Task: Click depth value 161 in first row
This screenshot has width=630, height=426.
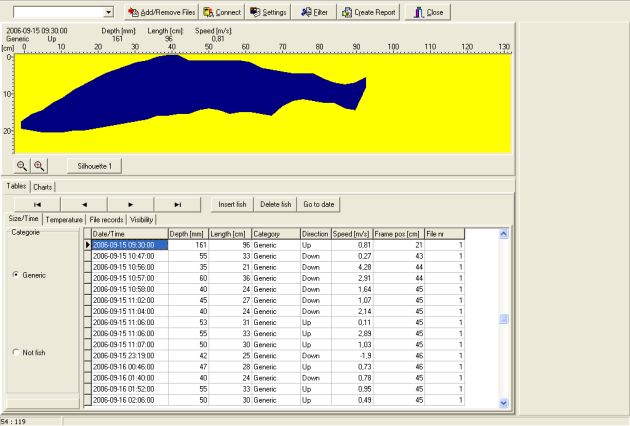Action: pyautogui.click(x=188, y=245)
